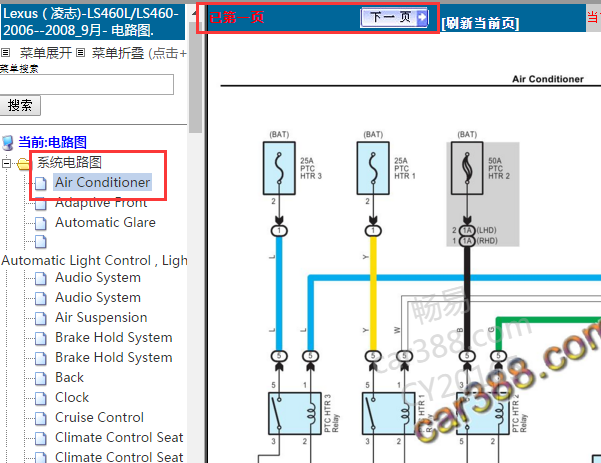Open the Adaptive Front tree item

(x=101, y=202)
